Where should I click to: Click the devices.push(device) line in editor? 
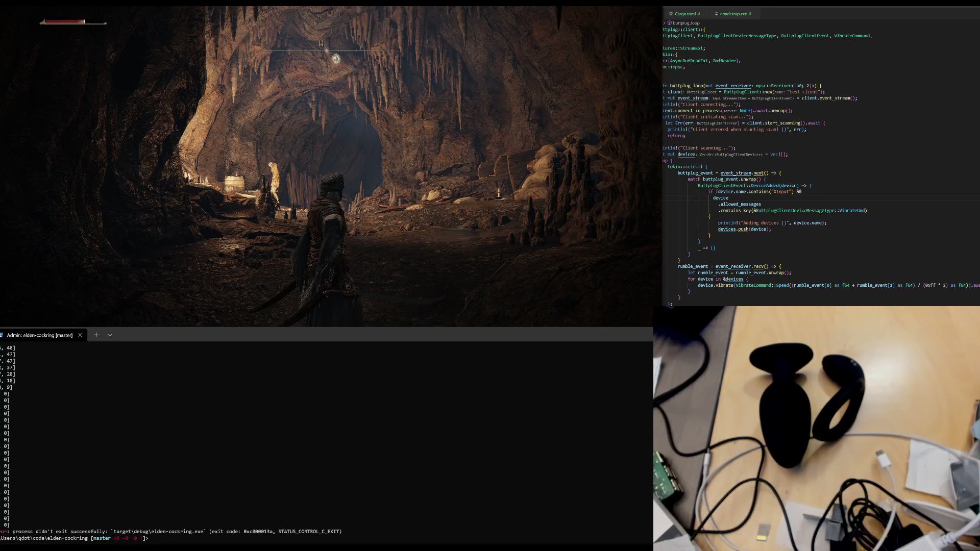pyautogui.click(x=744, y=229)
